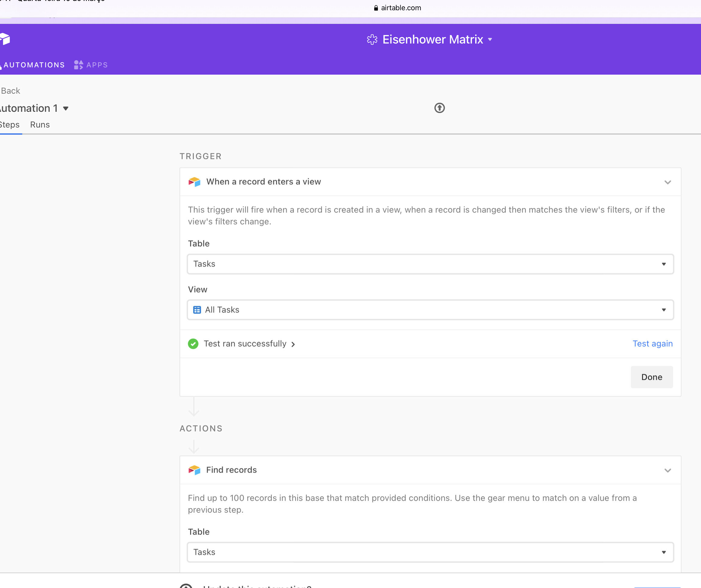The width and height of the screenshot is (701, 588).
Task: Click the grid view icon beside All Tasks
Action: tap(197, 310)
